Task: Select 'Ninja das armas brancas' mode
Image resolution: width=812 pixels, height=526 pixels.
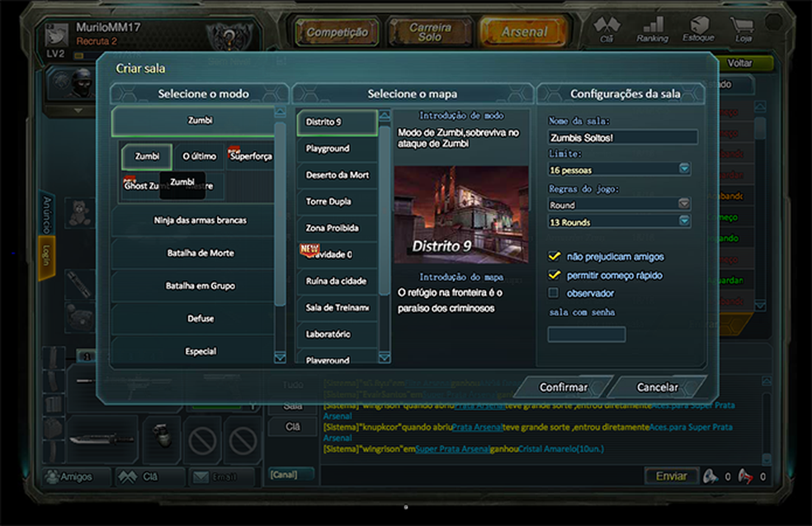Action: (193, 220)
